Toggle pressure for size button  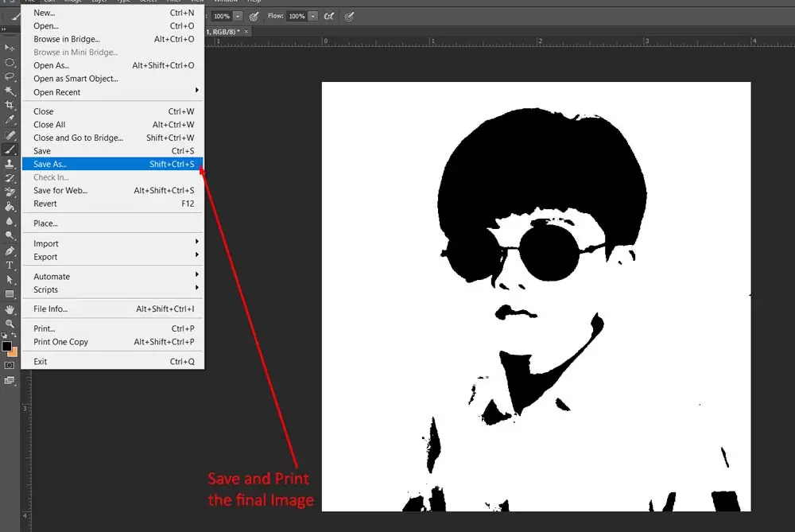351,16
